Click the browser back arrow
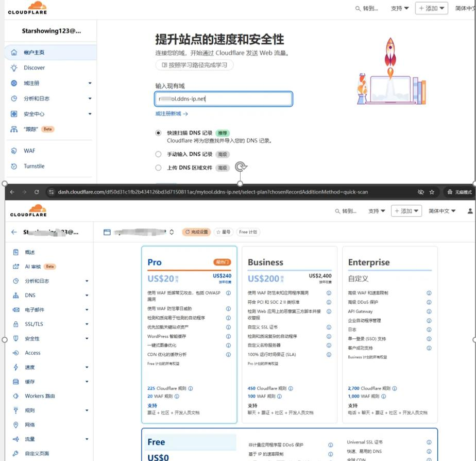This screenshot has height=461, width=476. (x=12, y=192)
